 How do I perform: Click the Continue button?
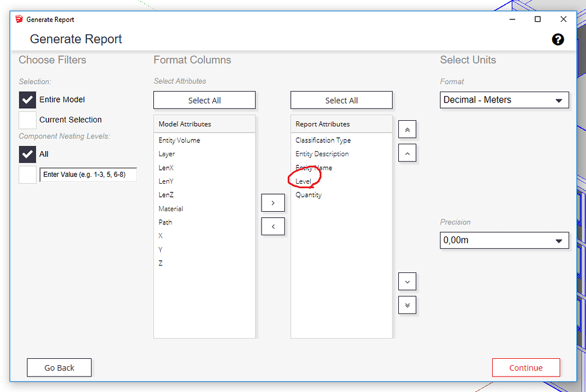[x=526, y=367]
